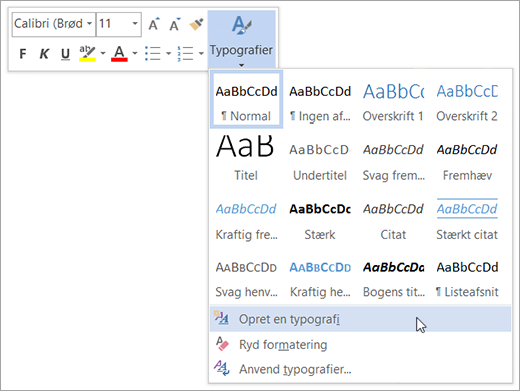This screenshot has height=391, width=520.
Task: Select the Normal style
Action: (246, 99)
